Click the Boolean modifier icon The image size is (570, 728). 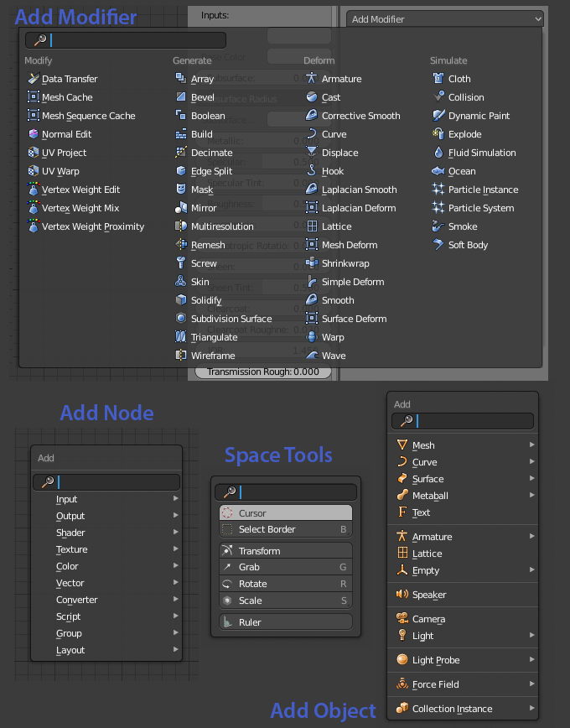tap(180, 115)
